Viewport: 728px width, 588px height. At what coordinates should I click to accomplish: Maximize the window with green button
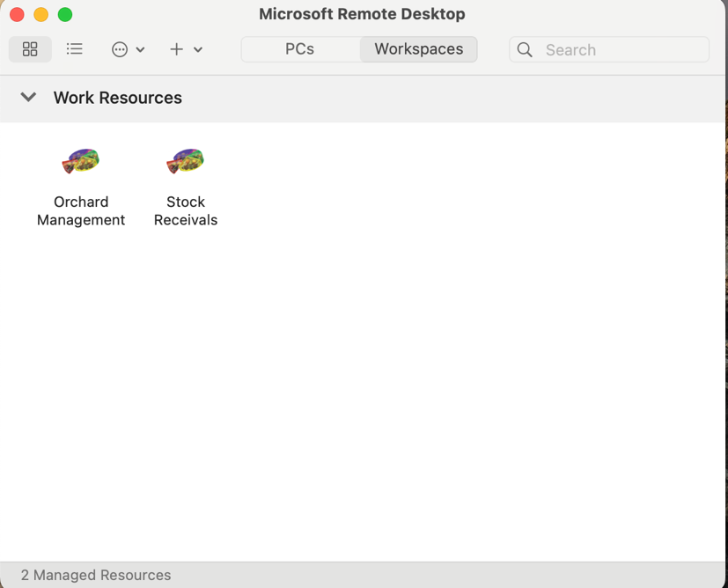pyautogui.click(x=65, y=14)
